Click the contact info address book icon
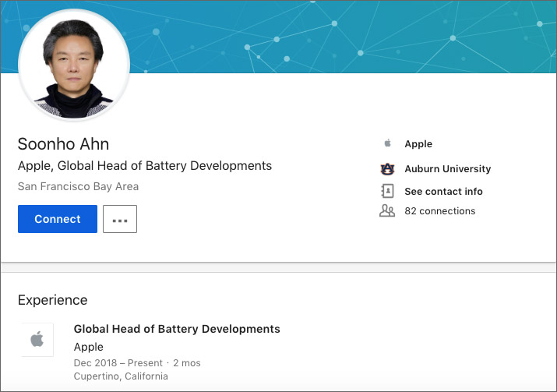Image resolution: width=557 pixels, height=392 pixels. [387, 191]
